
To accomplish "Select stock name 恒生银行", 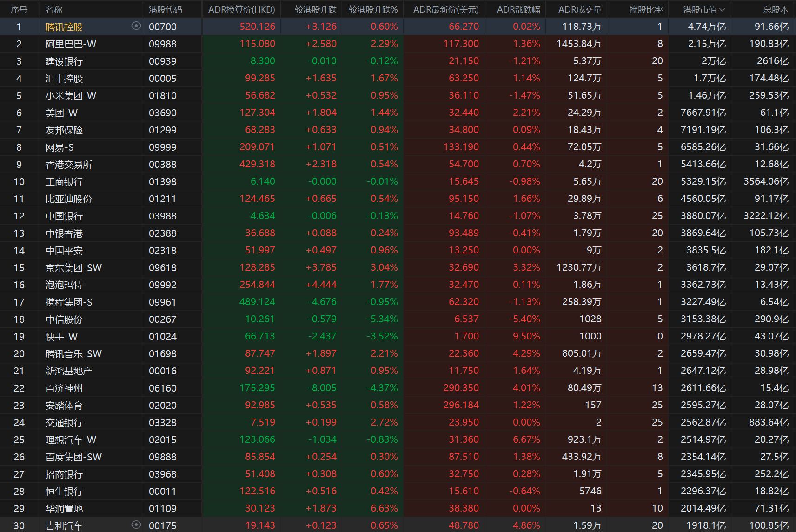I will pyautogui.click(x=64, y=492).
